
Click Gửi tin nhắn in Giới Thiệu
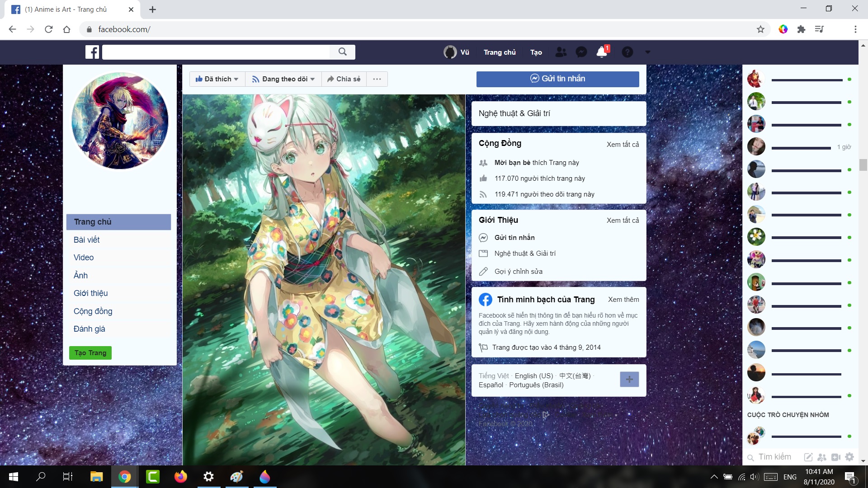pyautogui.click(x=514, y=238)
